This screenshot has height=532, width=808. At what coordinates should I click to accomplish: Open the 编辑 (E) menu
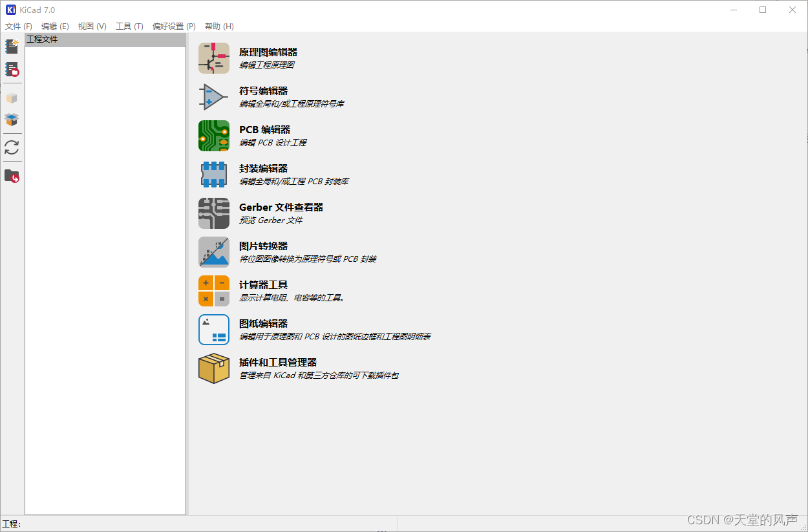(x=55, y=27)
